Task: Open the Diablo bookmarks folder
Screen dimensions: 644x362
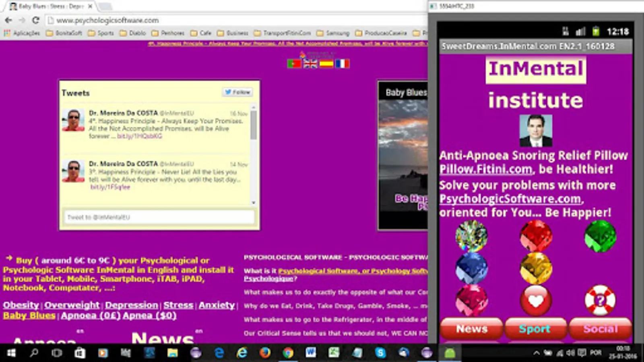Action: click(x=132, y=33)
